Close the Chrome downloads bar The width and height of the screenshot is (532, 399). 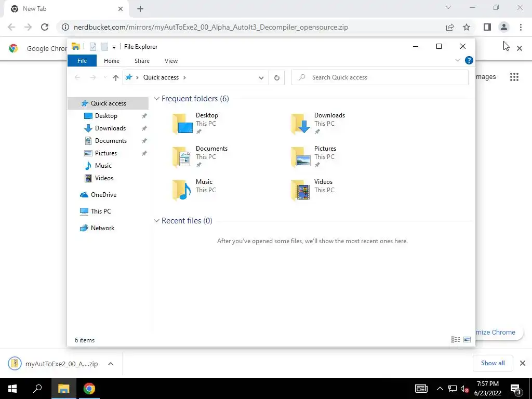click(523, 363)
